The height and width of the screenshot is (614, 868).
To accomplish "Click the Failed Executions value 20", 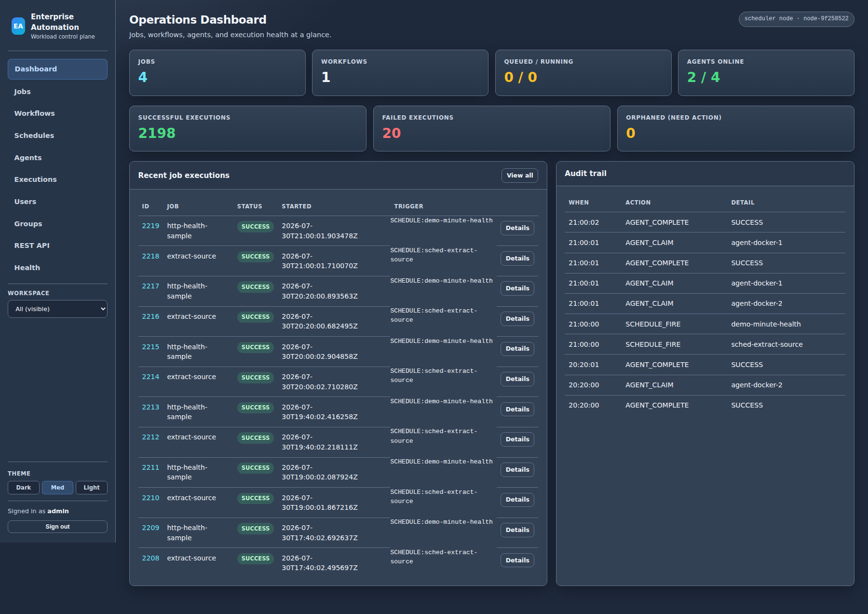I will coord(392,133).
